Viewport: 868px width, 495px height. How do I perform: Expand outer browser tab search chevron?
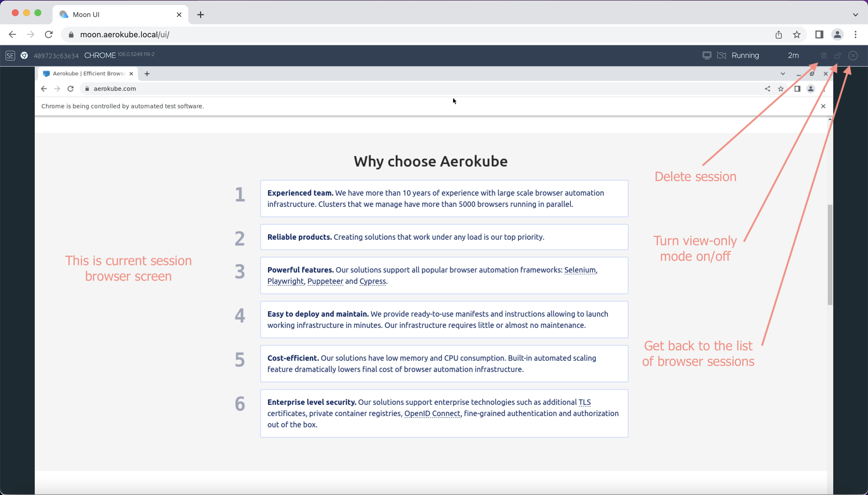pos(855,15)
